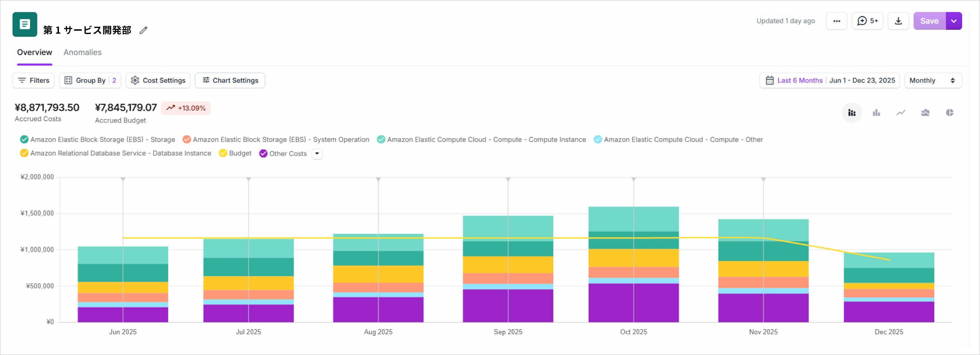The image size is (980, 355).
Task: Open the Monthly granularity dropdown
Action: (932, 81)
